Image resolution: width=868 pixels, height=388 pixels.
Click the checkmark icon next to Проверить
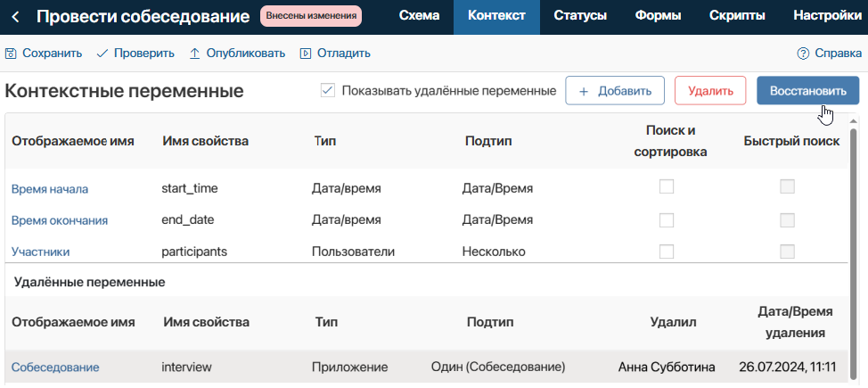pos(102,54)
